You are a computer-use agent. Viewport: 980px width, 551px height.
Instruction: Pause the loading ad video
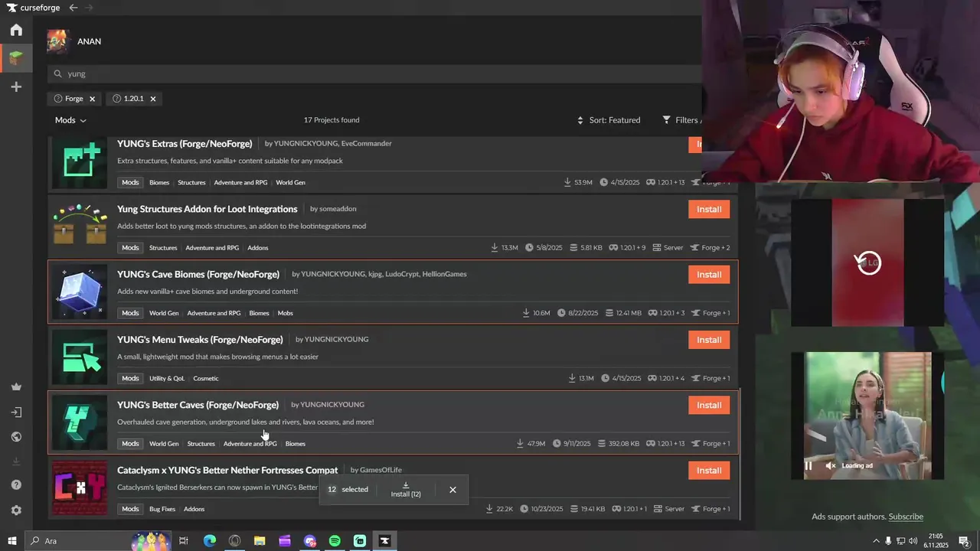[808, 465]
